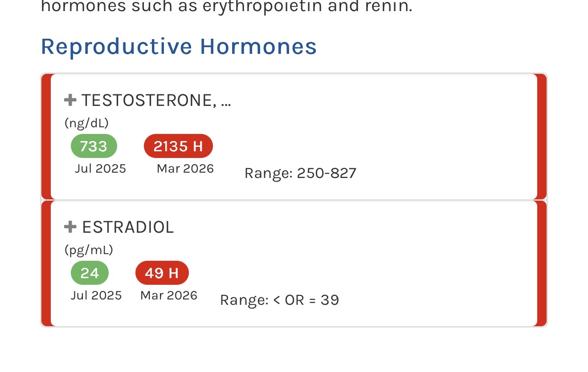Click the erythropoietin and renin text line
This screenshot has width=588, height=372.
coord(226,7)
